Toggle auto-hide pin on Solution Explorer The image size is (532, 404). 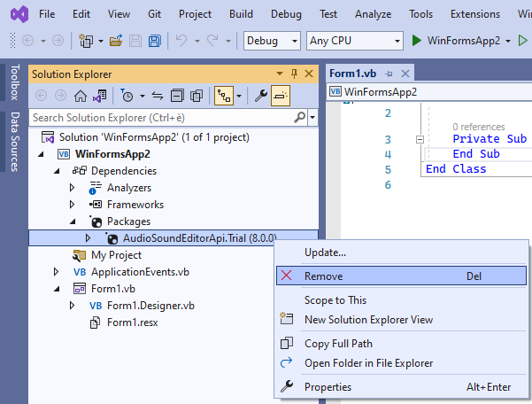click(294, 74)
